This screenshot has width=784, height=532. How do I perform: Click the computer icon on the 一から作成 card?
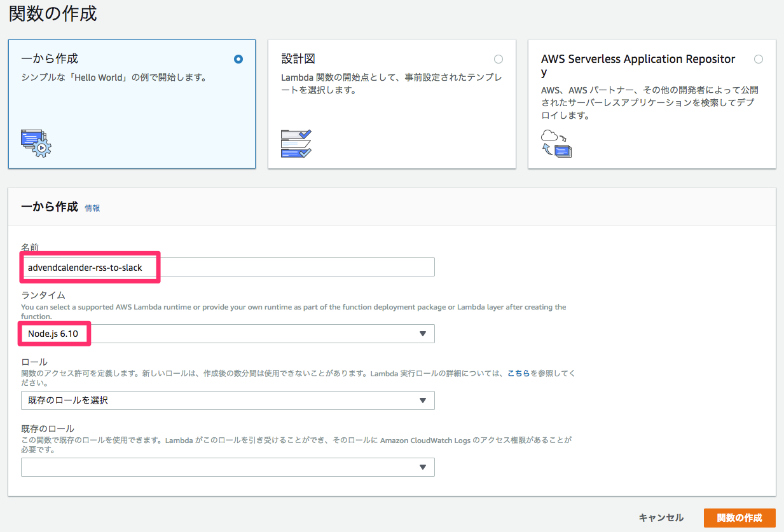(x=35, y=142)
